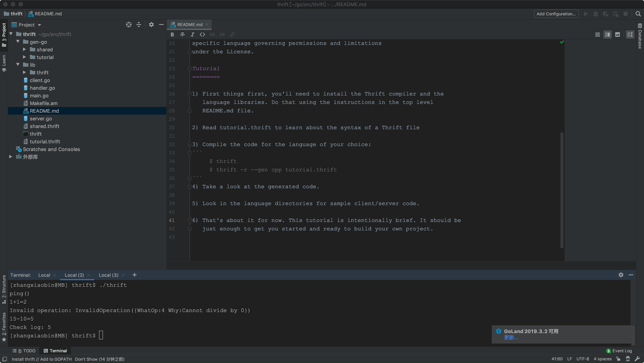This screenshot has width=644, height=363.
Task: Show markdown preview only view
Action: point(618,34)
